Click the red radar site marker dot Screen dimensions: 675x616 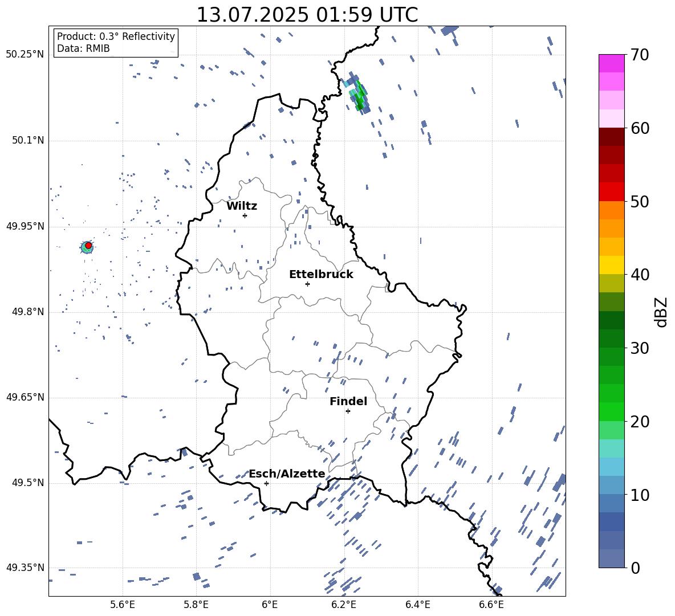(88, 246)
